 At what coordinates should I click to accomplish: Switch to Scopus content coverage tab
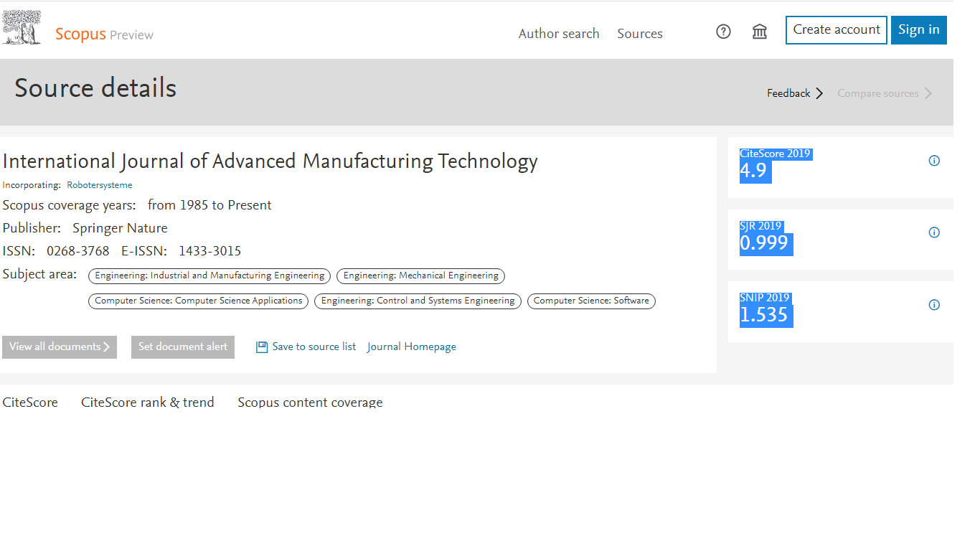click(x=311, y=402)
